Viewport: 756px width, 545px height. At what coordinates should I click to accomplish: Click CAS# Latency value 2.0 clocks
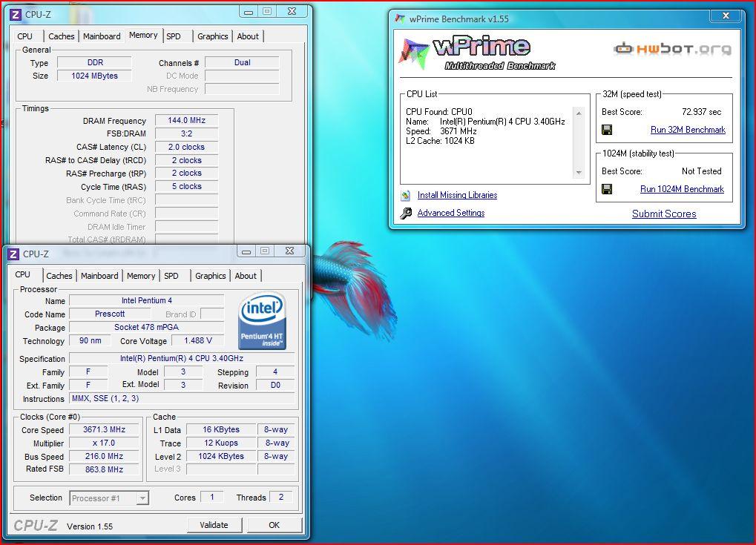187,147
